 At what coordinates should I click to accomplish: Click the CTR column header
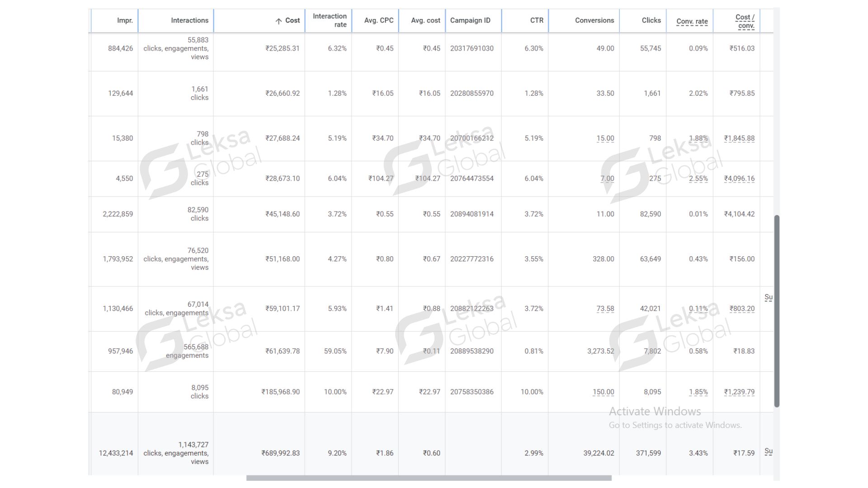click(537, 20)
